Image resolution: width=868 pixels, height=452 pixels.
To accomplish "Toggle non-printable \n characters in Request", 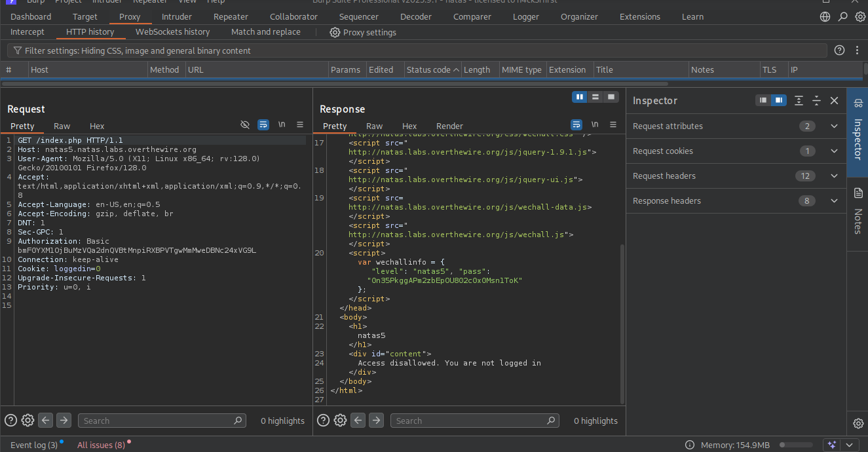I will pos(282,124).
